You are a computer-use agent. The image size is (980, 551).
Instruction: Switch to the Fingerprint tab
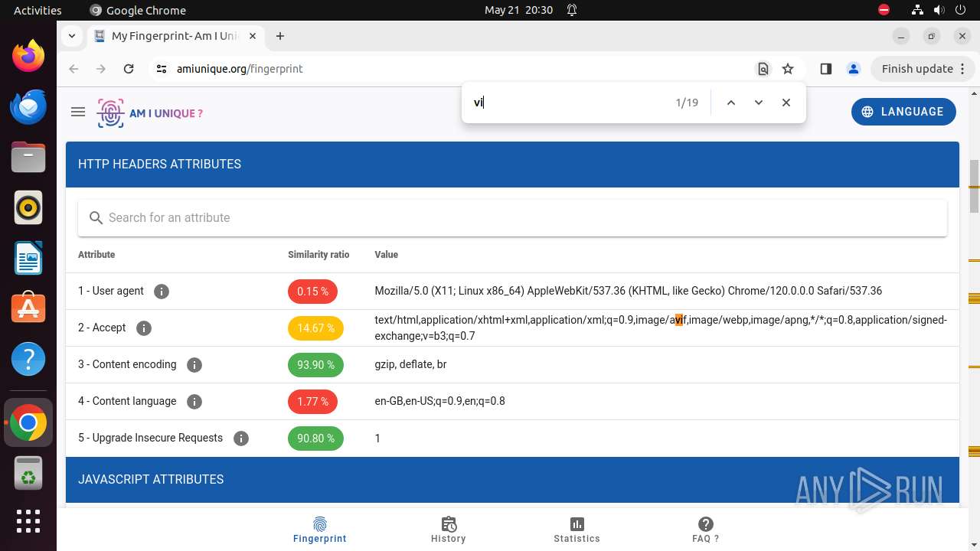click(x=320, y=530)
